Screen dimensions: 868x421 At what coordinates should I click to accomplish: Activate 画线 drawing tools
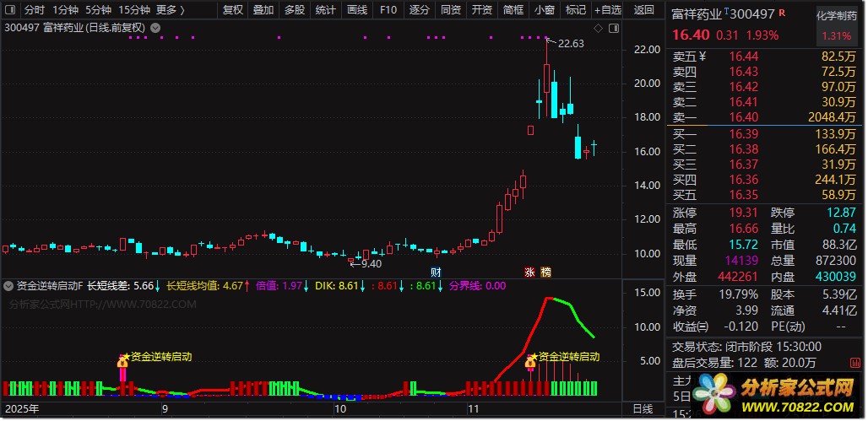(357, 9)
